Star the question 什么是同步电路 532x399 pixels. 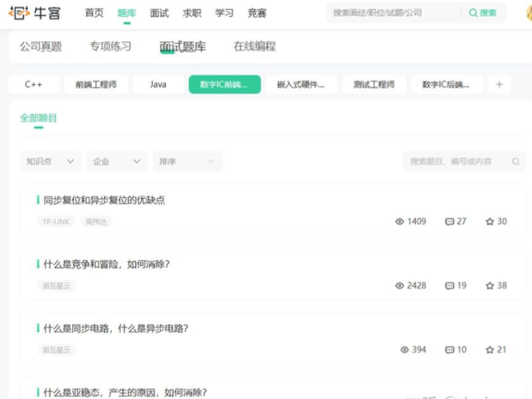[489, 350]
